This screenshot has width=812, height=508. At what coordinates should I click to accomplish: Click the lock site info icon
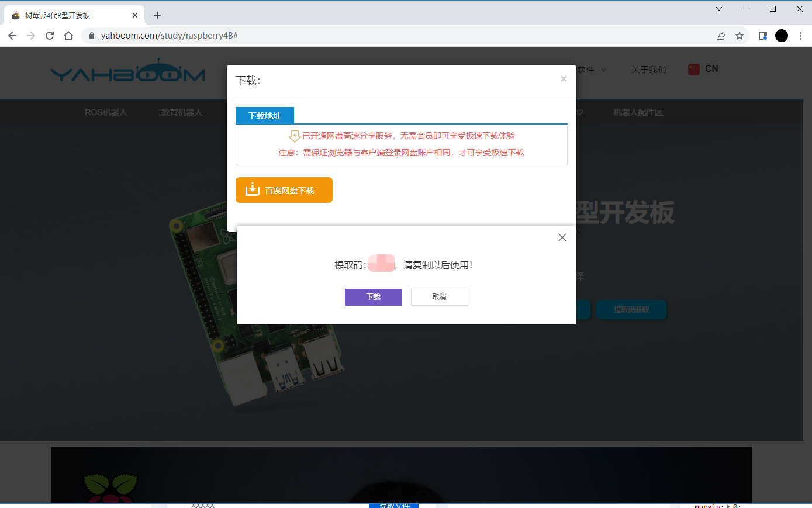click(92, 36)
